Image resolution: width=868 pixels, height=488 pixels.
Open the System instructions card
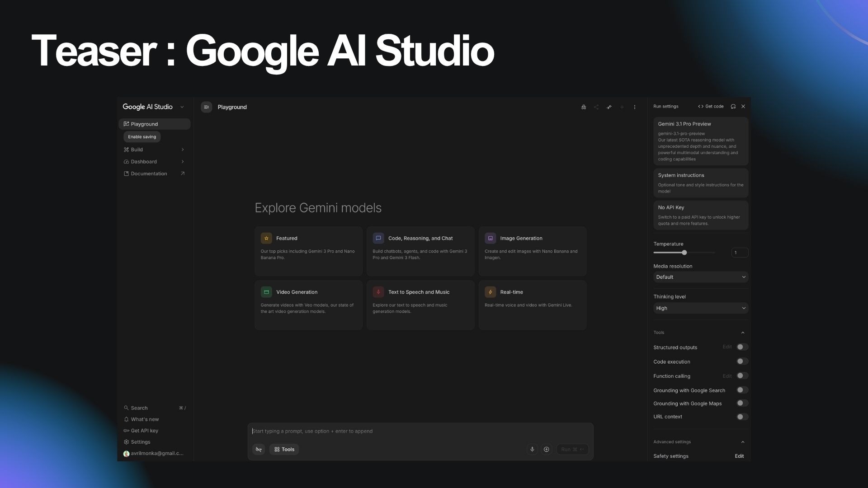pos(701,183)
